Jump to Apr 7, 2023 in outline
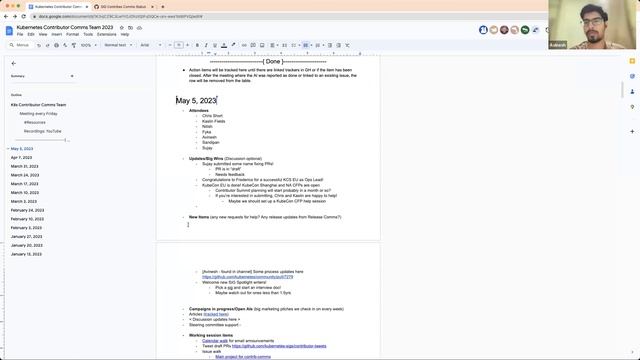This screenshot has height=360, width=640. coord(21,158)
